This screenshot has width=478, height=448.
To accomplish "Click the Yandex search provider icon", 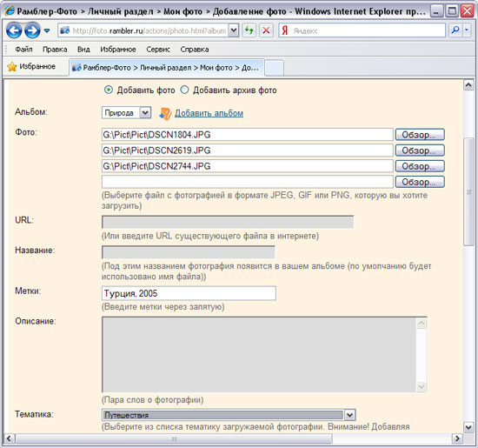I will (x=285, y=30).
